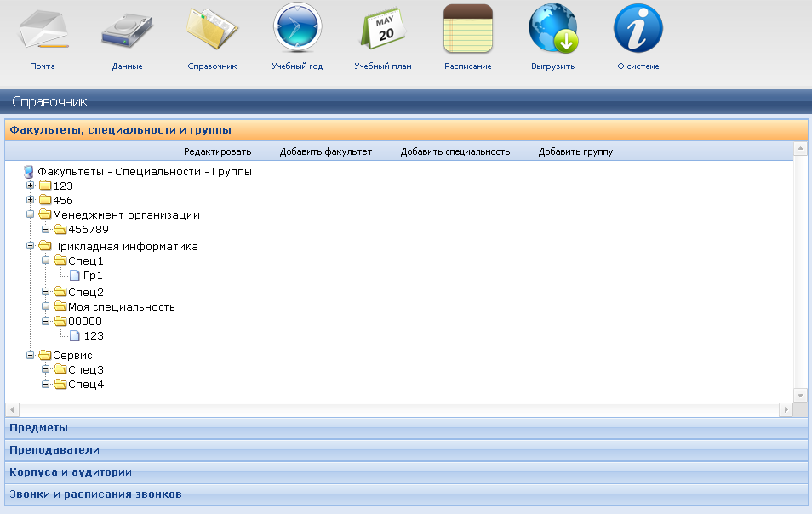Click the Выгрузить globe download icon
The width and height of the screenshot is (812, 514).
553,28
